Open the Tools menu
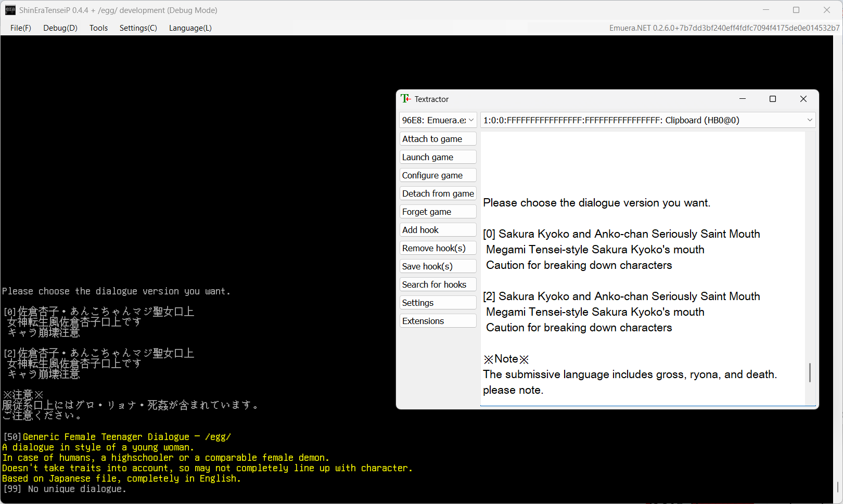This screenshot has width=843, height=504. (x=98, y=28)
